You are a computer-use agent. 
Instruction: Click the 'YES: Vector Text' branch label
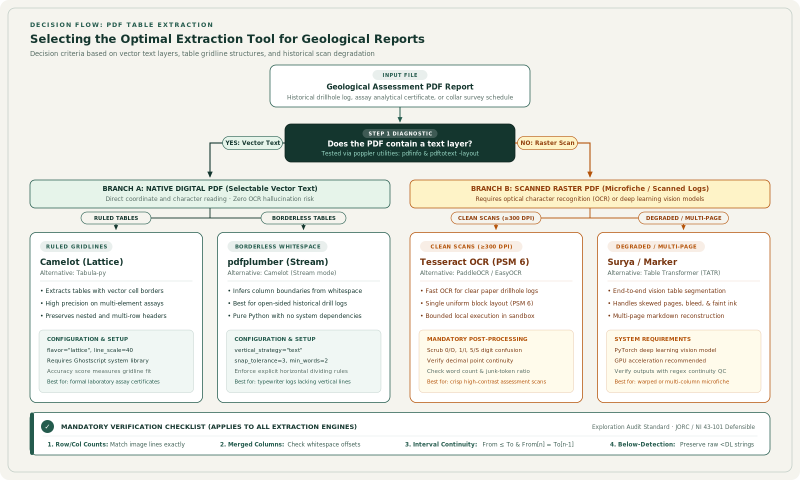(253, 143)
